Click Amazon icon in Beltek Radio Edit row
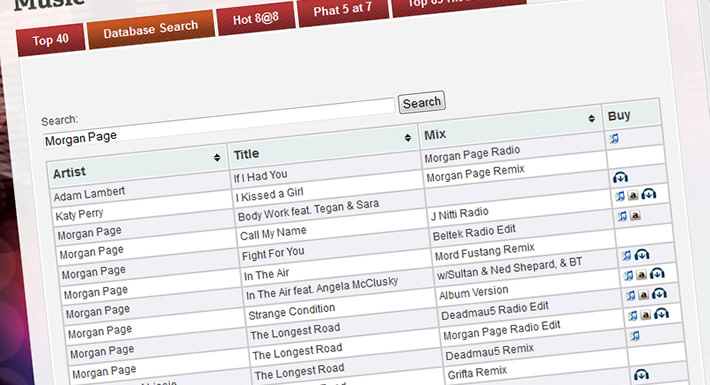710x385 pixels. [635, 215]
